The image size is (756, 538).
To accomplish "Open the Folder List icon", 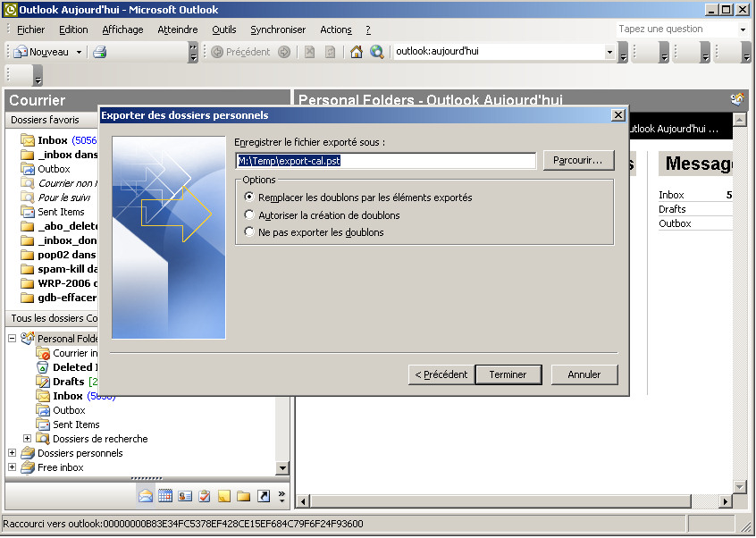I will point(243,496).
